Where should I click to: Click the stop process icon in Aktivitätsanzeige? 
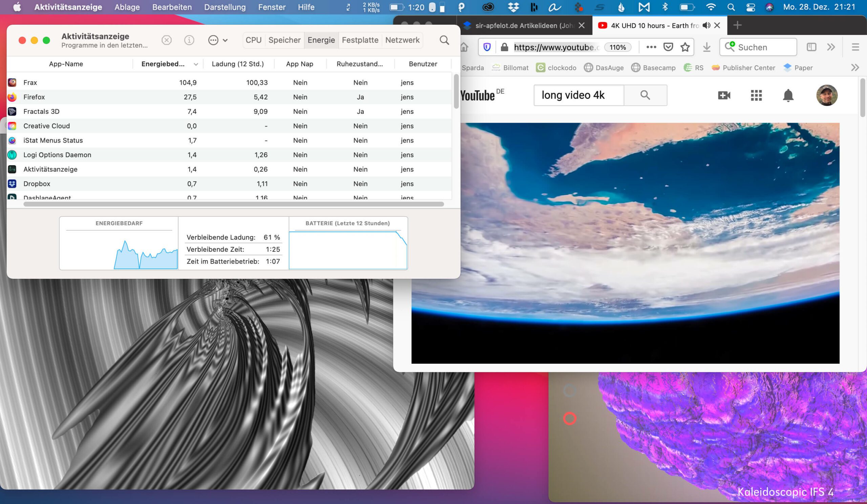[x=167, y=40]
